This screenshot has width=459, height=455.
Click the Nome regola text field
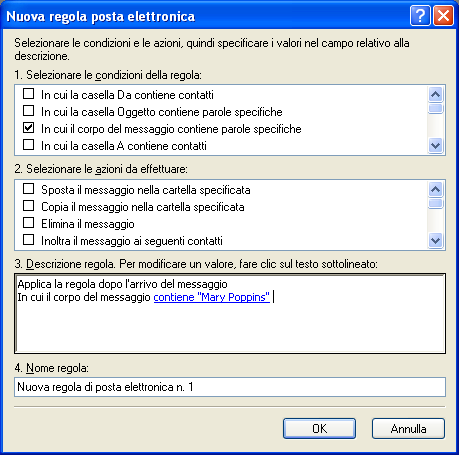coord(230,387)
